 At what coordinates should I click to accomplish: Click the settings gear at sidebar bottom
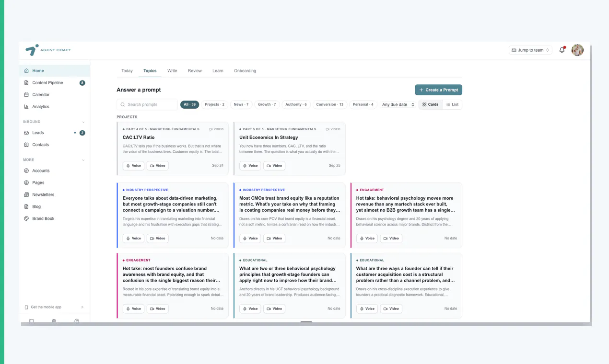click(54, 321)
